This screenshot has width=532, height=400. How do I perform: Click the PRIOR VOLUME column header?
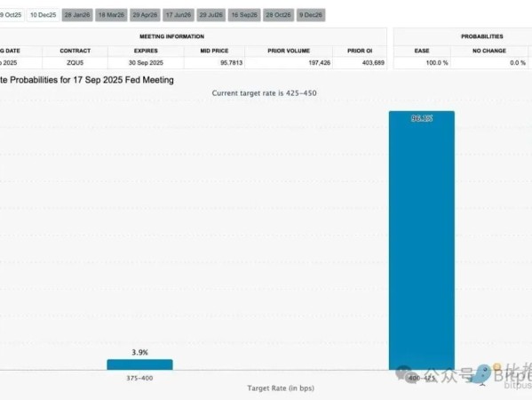(x=289, y=51)
